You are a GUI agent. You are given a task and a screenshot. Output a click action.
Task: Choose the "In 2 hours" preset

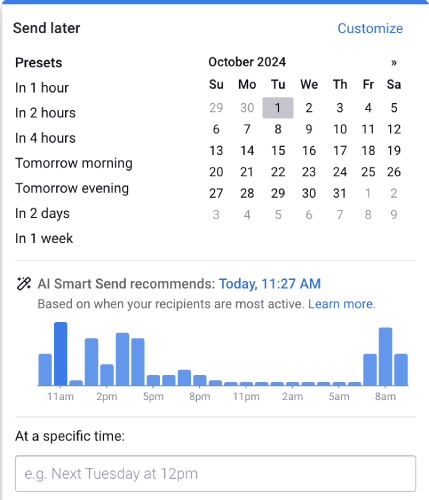point(45,113)
